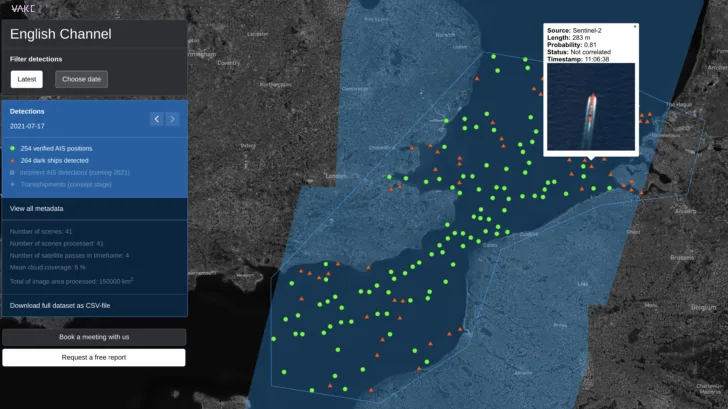Click 'Total of image area processed' text
Image resolution: width=728 pixels, height=409 pixels.
click(72, 281)
